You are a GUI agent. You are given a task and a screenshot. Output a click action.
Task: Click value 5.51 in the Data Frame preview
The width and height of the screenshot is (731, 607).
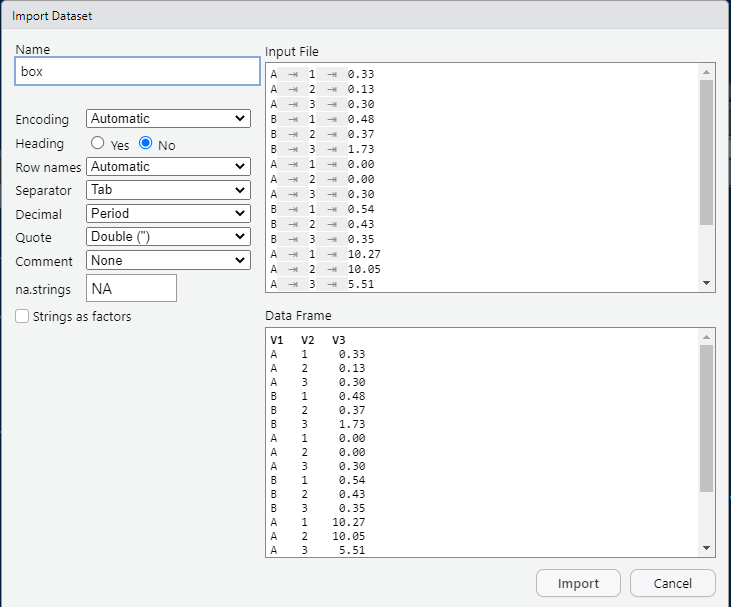pyautogui.click(x=352, y=550)
